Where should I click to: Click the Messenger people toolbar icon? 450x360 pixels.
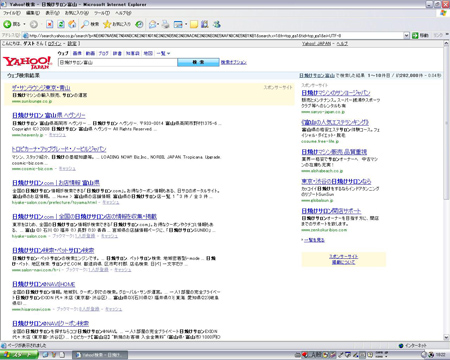tap(217, 24)
